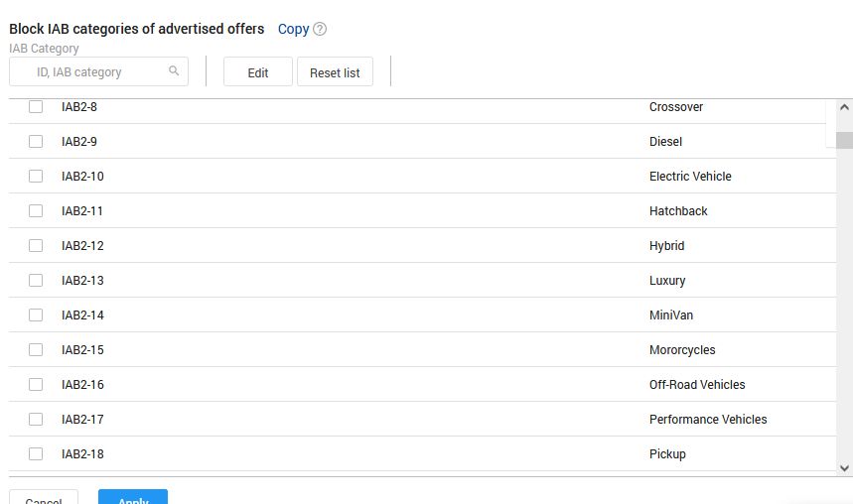
Task: Check the IAB2-16 Off-Road Vehicles checkbox
Action: 36,385
